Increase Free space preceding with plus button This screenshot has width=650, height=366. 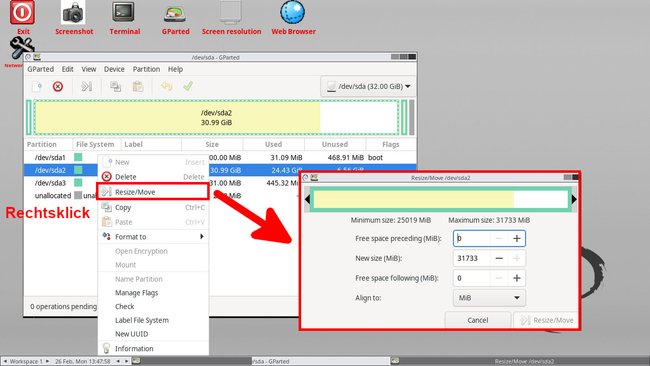[517, 238]
